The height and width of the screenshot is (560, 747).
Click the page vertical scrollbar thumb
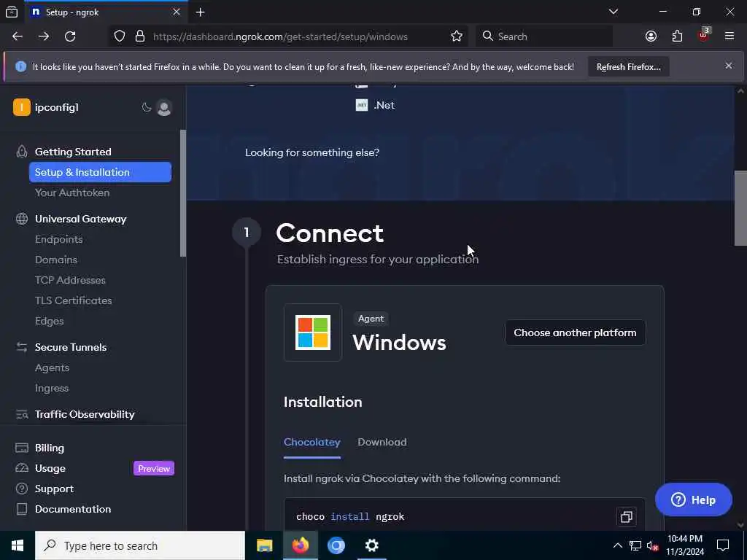740,208
